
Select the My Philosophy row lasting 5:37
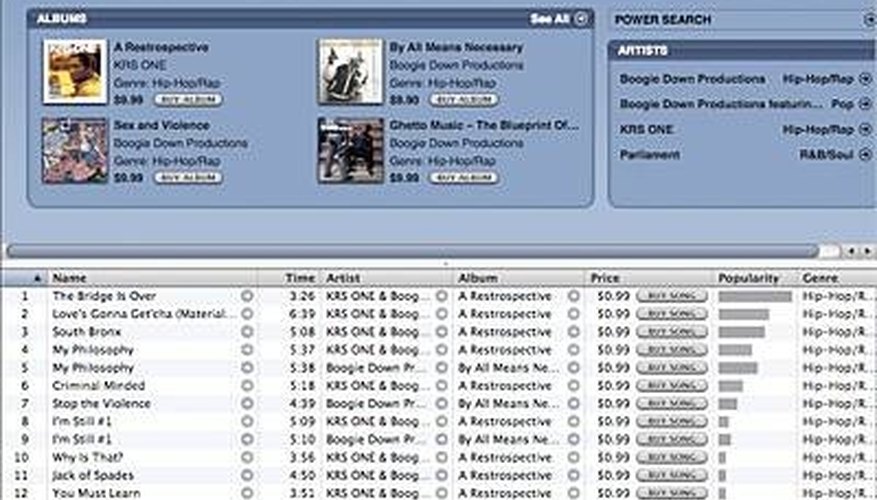click(438, 350)
